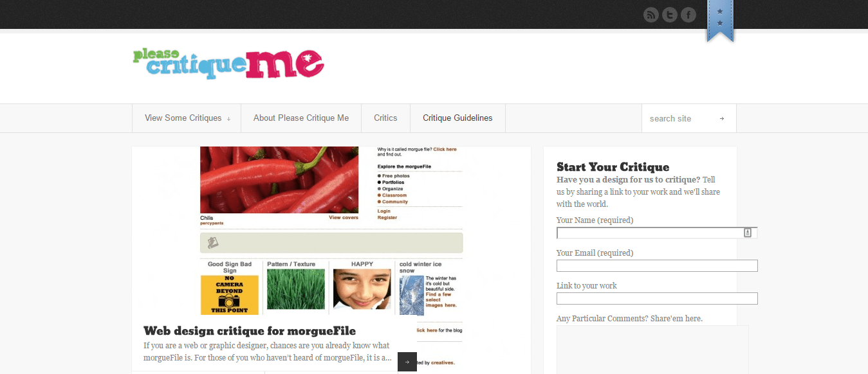Screen dimensions: 868x374
Task: Open the Critique Guidelines tab
Action: (457, 118)
